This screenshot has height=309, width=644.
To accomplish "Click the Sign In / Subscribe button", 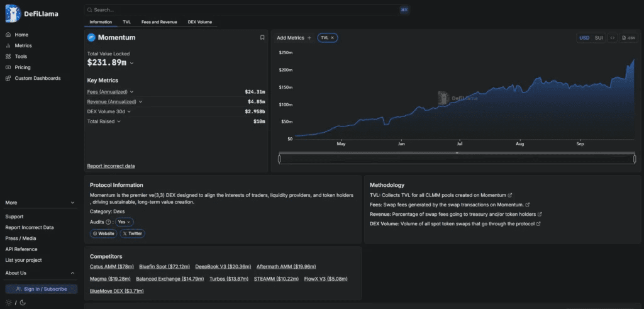I will 41,289.
